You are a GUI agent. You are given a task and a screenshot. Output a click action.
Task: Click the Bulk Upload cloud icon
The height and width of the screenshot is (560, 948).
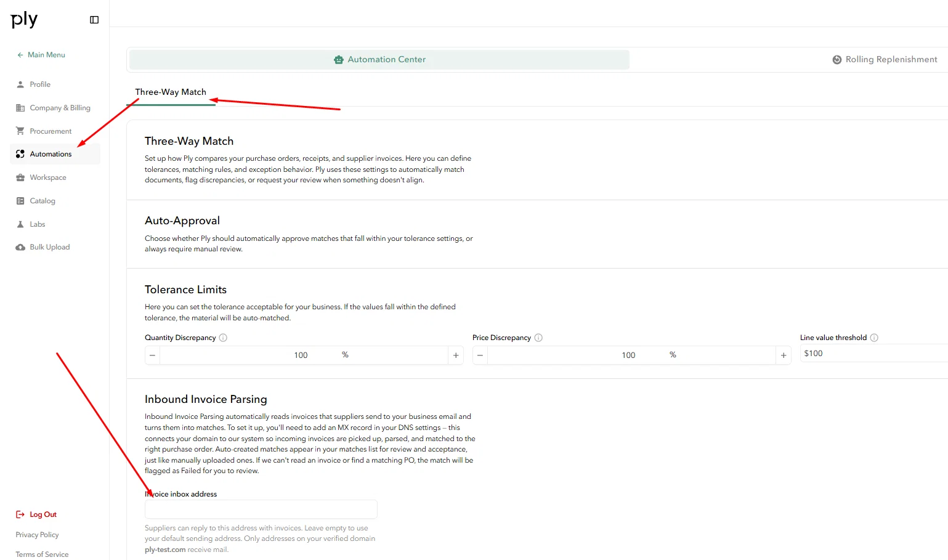(x=20, y=247)
